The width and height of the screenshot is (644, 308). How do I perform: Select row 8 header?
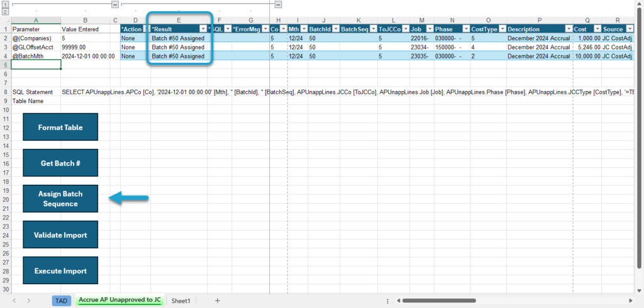[x=5, y=92]
